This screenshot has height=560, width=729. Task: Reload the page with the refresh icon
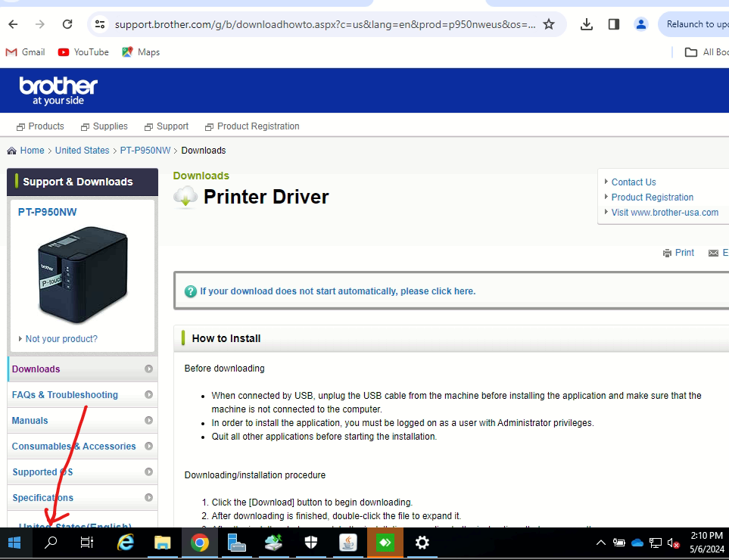pos(67,24)
